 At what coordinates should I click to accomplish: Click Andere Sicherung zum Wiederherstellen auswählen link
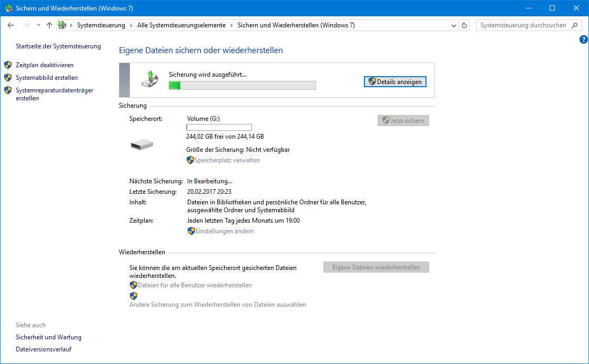pos(218,305)
